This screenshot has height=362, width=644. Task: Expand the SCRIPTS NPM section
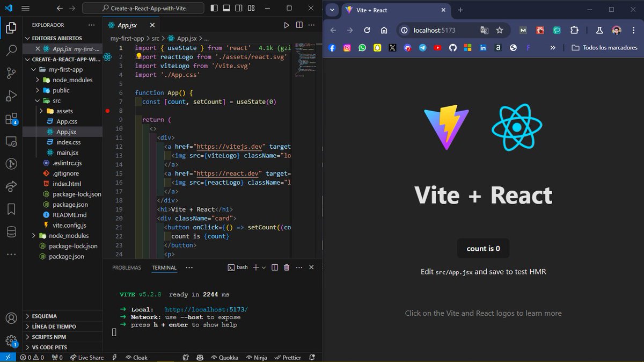click(x=63, y=337)
